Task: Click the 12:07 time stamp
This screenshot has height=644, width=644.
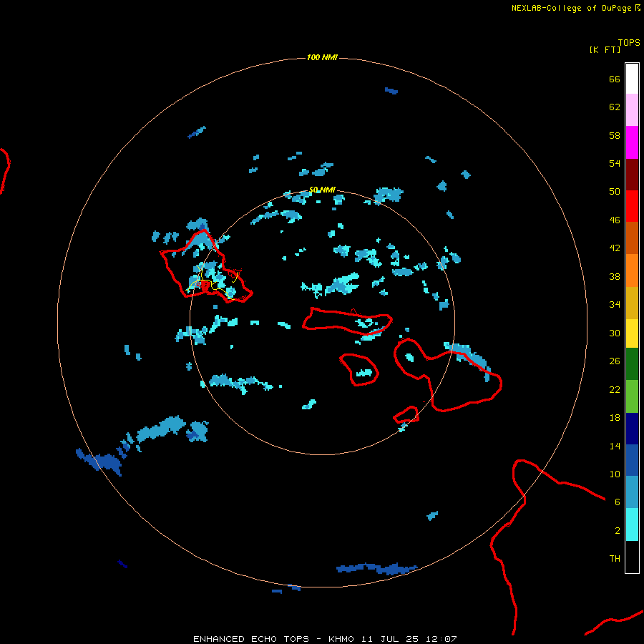Action: pyautogui.click(x=441, y=639)
